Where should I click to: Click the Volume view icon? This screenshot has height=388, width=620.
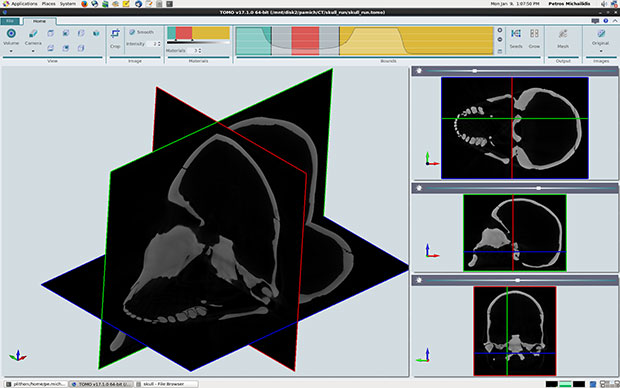11,34
